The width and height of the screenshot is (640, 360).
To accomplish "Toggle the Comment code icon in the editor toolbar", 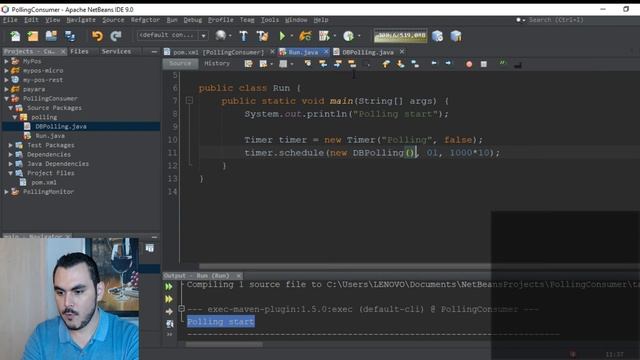I will 502,63.
